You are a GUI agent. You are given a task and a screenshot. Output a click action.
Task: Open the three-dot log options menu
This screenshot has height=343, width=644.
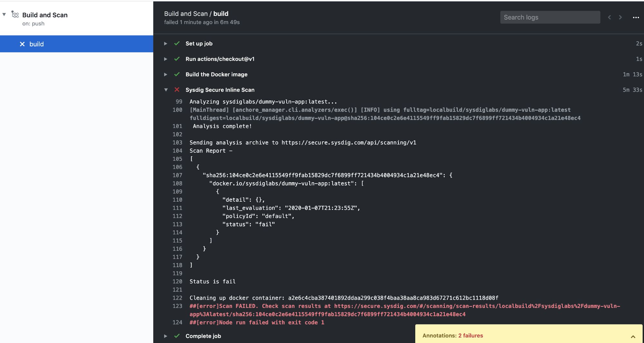tap(636, 17)
